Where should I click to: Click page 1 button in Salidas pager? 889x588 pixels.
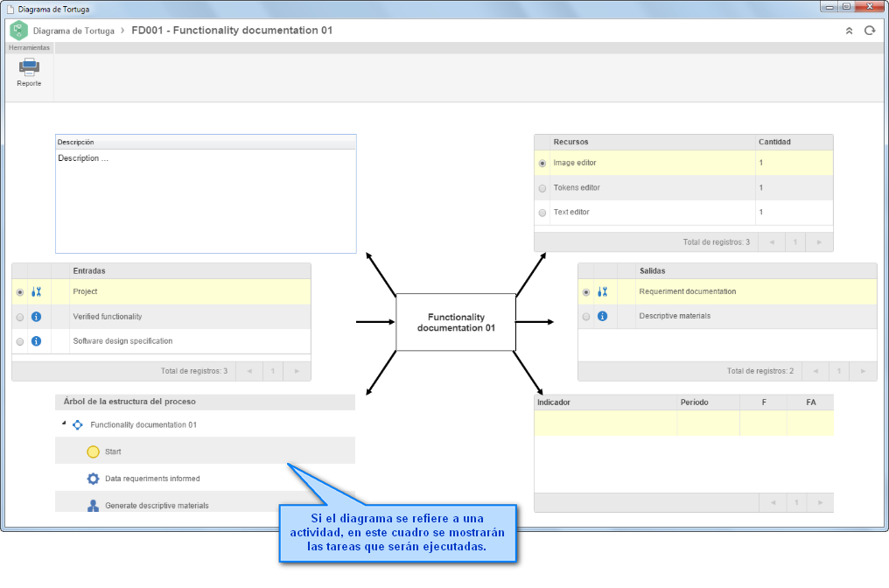coord(839,371)
